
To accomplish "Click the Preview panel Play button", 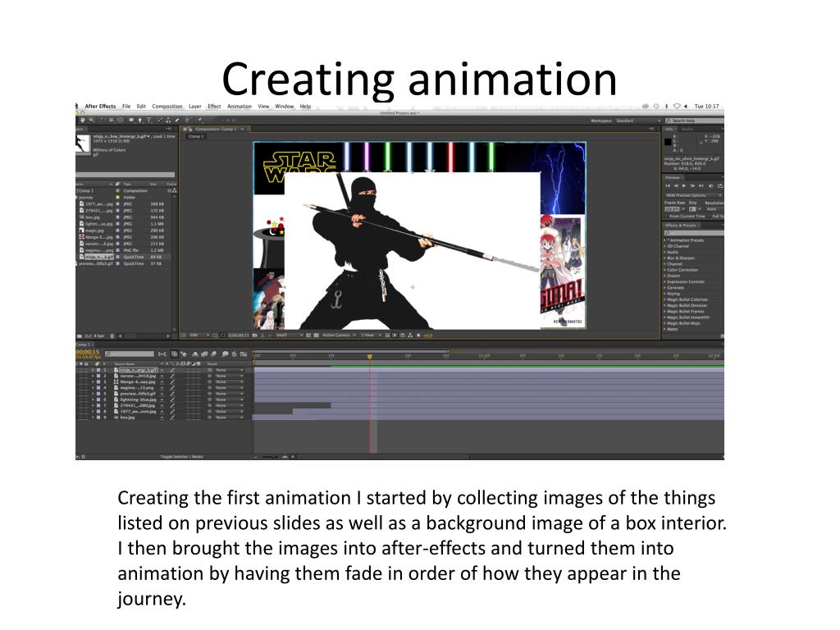I will click(684, 186).
